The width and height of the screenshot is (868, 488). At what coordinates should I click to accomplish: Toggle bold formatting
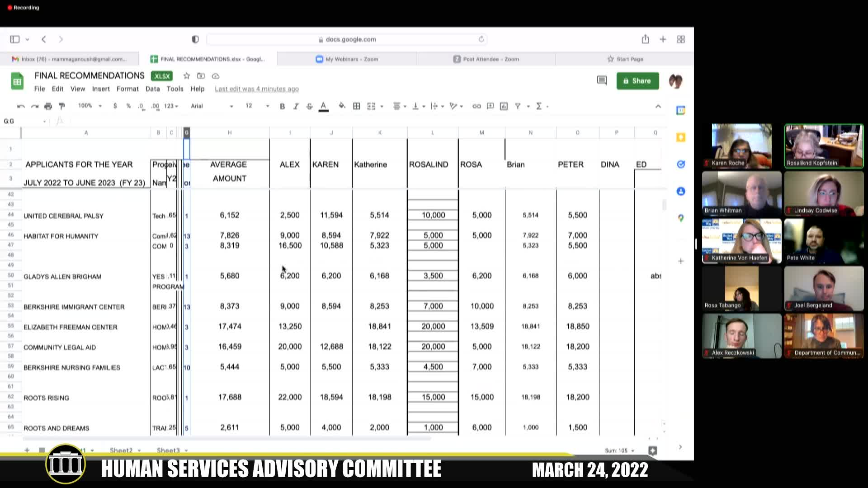[x=282, y=106]
